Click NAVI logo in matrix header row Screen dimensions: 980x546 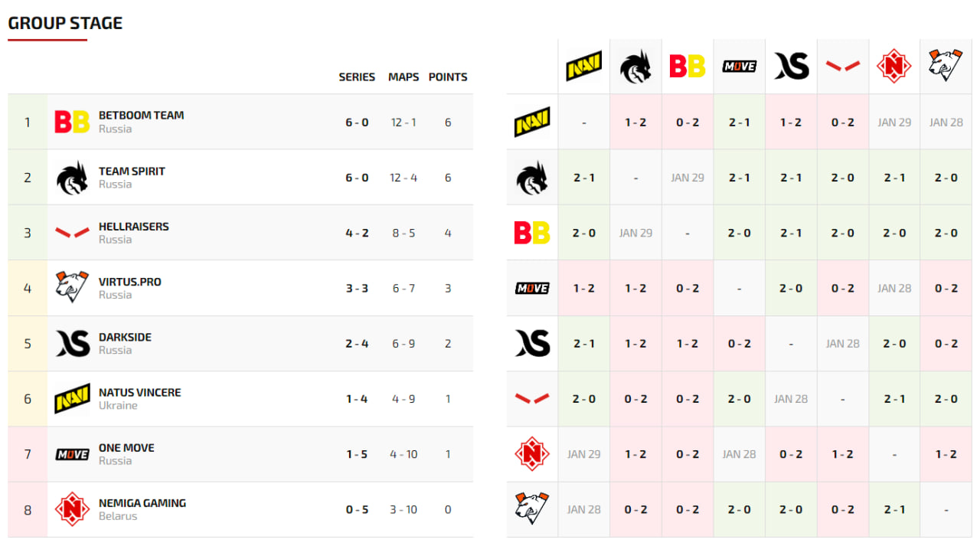click(584, 67)
